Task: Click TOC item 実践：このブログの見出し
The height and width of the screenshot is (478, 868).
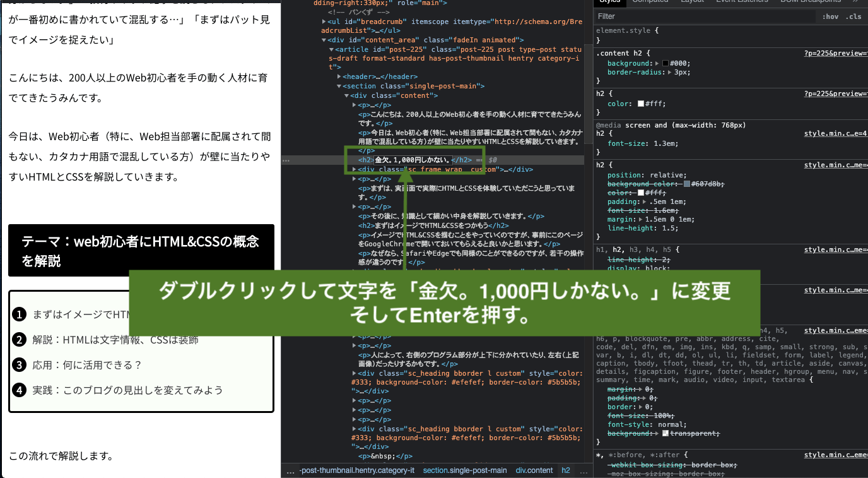Action: coord(128,390)
